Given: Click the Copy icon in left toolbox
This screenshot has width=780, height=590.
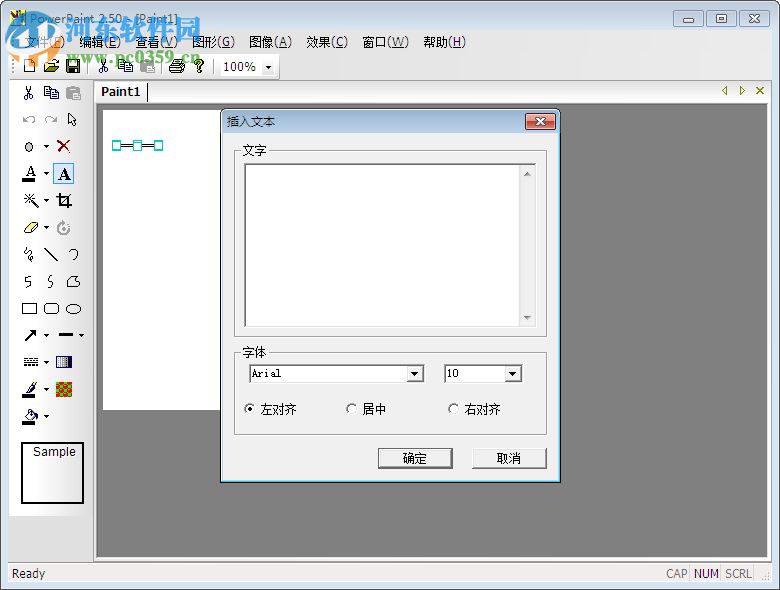Looking at the screenshot, I should [x=51, y=93].
